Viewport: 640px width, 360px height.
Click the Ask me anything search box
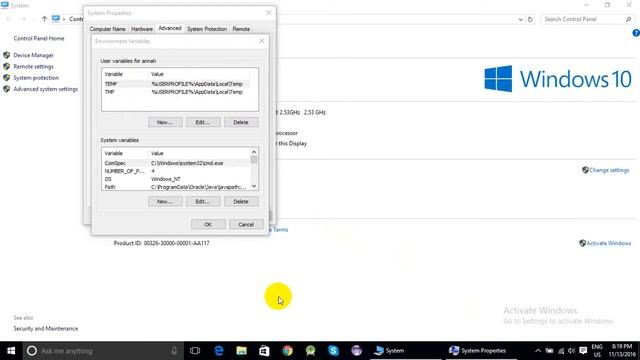pyautogui.click(x=102, y=351)
